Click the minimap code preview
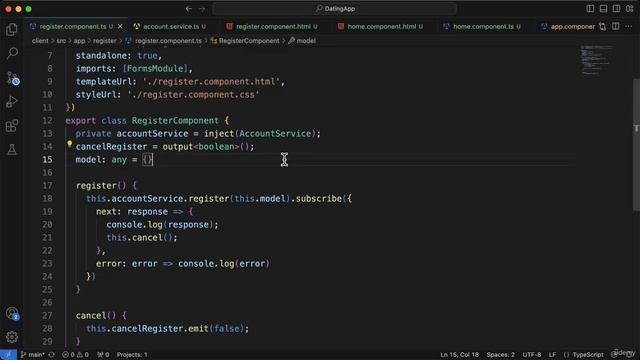 tap(596, 60)
